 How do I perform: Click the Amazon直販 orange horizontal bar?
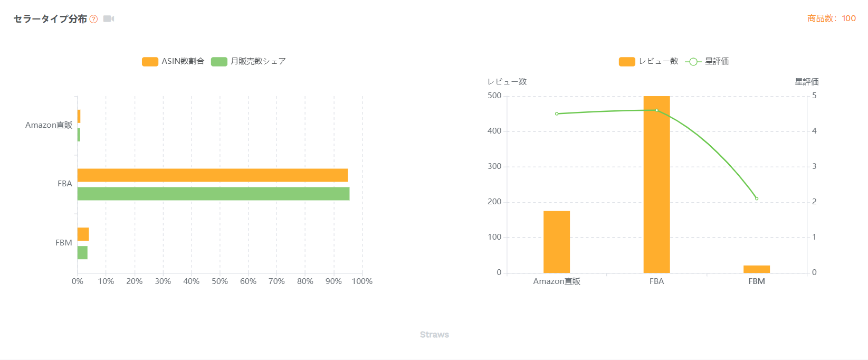(79, 116)
